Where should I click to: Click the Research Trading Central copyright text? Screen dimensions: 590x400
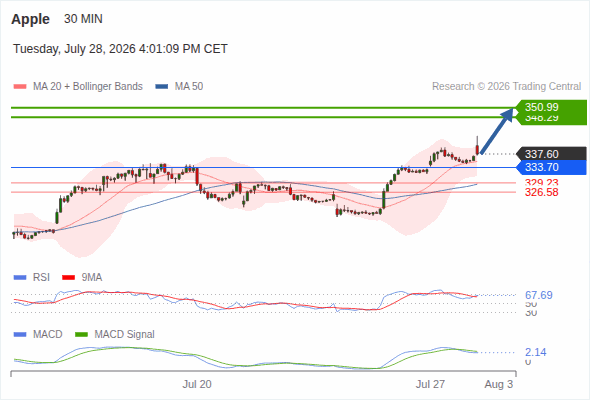pos(506,87)
